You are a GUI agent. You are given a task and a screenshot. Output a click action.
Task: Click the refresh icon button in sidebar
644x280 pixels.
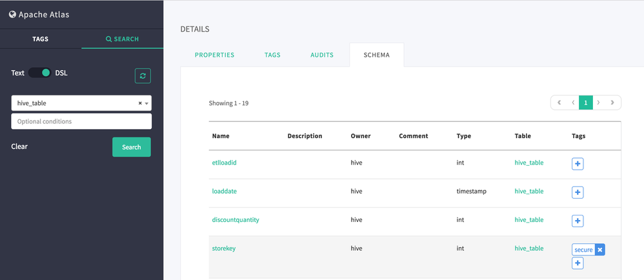[x=143, y=75]
